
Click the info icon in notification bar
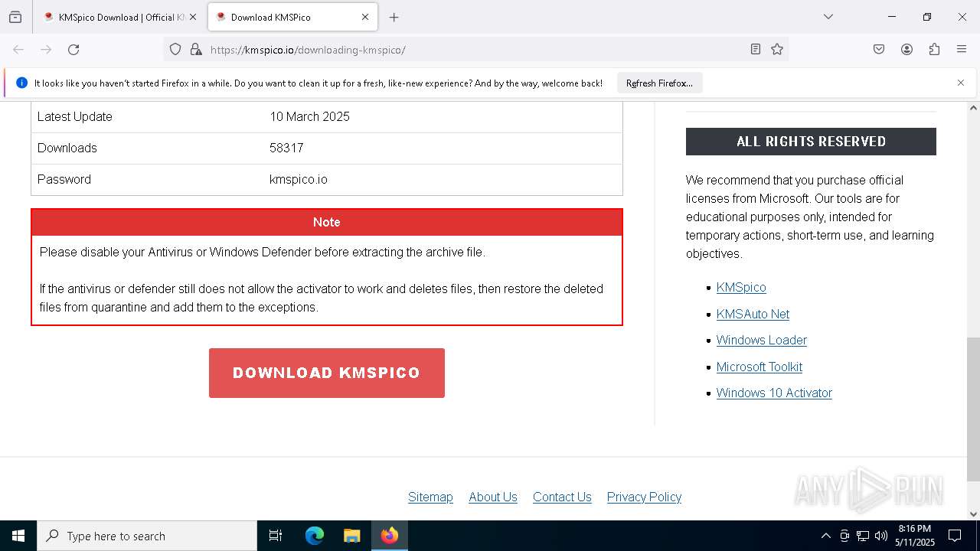click(x=21, y=83)
